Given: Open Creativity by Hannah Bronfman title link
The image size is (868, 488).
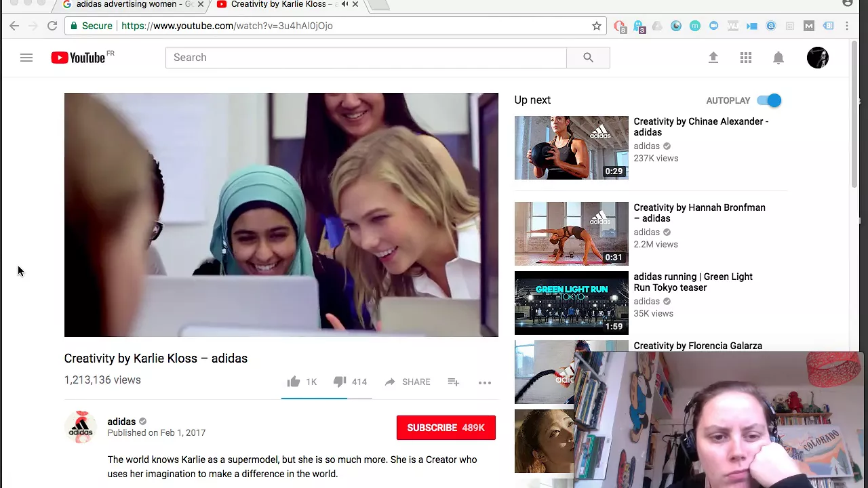Looking at the screenshot, I should pos(699,213).
